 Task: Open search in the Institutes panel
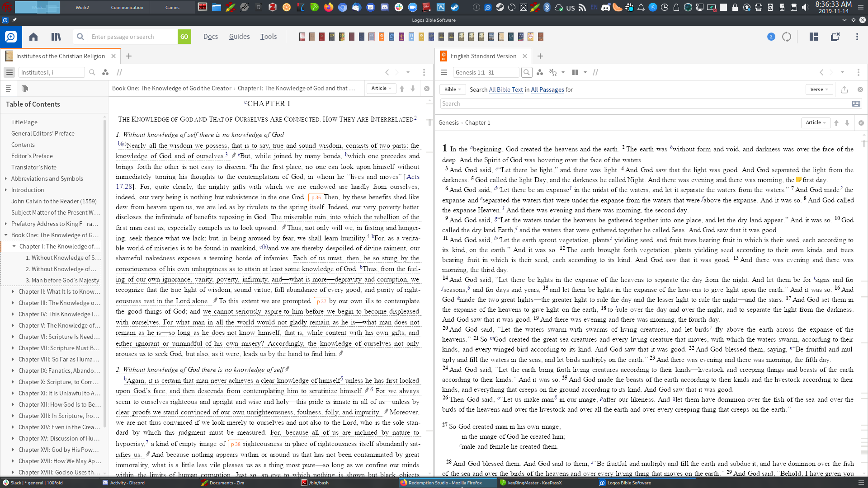pos(92,72)
